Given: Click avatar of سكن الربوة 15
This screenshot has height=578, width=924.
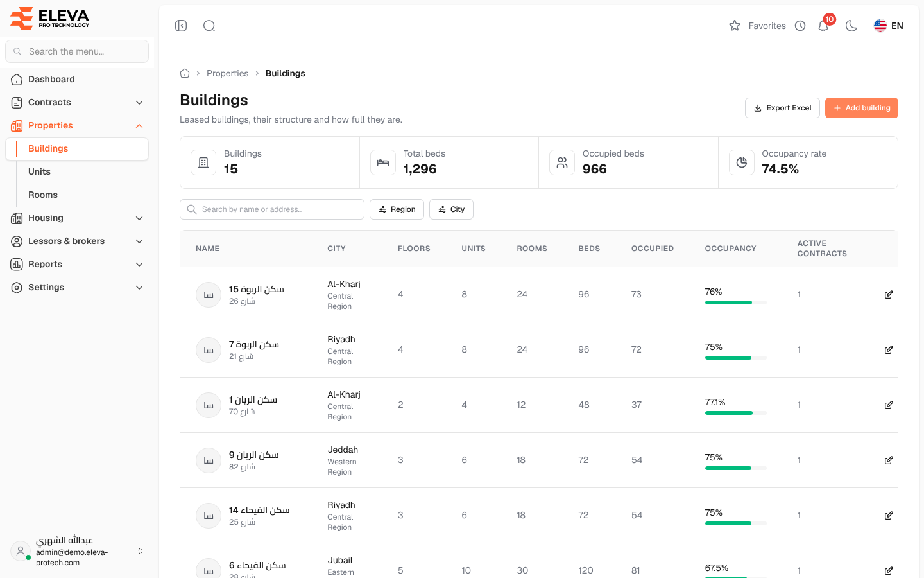Looking at the screenshot, I should click(209, 295).
